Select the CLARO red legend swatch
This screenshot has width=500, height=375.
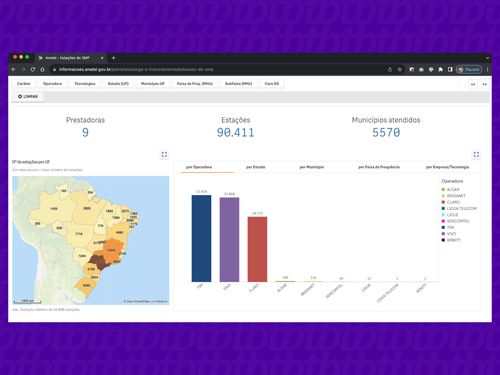click(x=443, y=202)
